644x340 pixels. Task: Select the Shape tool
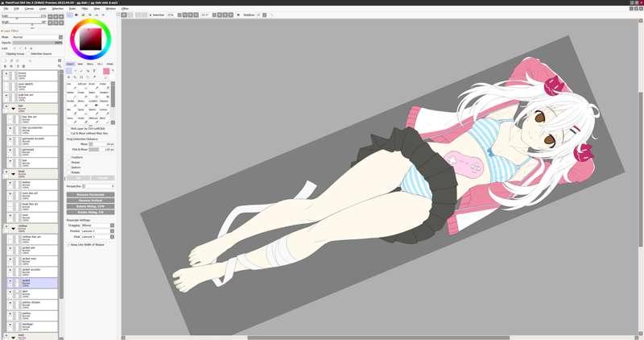click(x=88, y=71)
